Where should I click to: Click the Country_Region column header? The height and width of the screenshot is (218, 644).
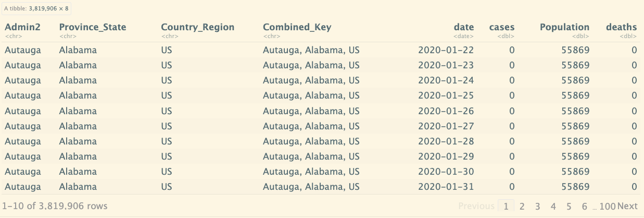[198, 27]
